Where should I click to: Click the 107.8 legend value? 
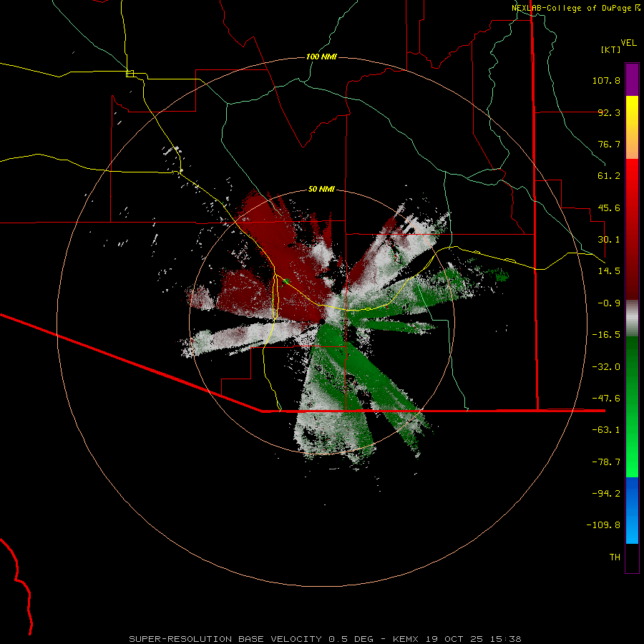[606, 80]
